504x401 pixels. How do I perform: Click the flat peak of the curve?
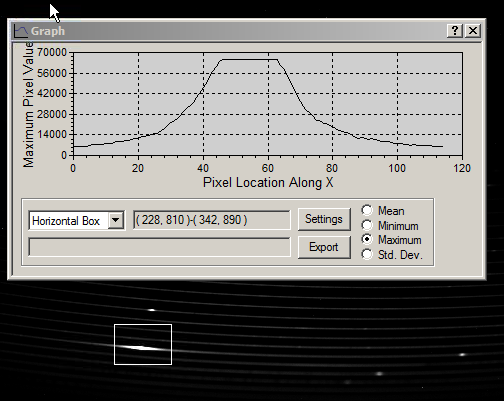coord(249,60)
